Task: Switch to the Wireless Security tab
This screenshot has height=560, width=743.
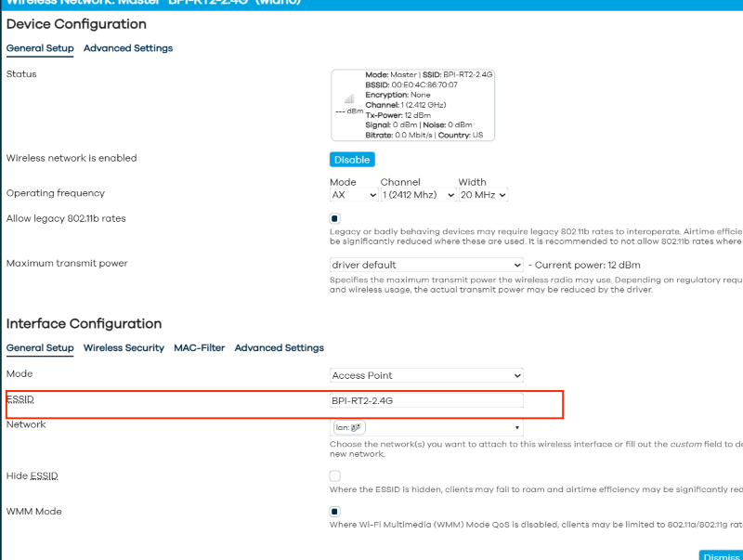Action: point(124,348)
